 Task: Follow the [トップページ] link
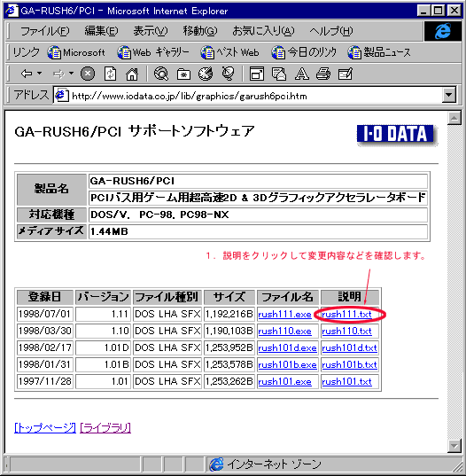click(x=45, y=428)
